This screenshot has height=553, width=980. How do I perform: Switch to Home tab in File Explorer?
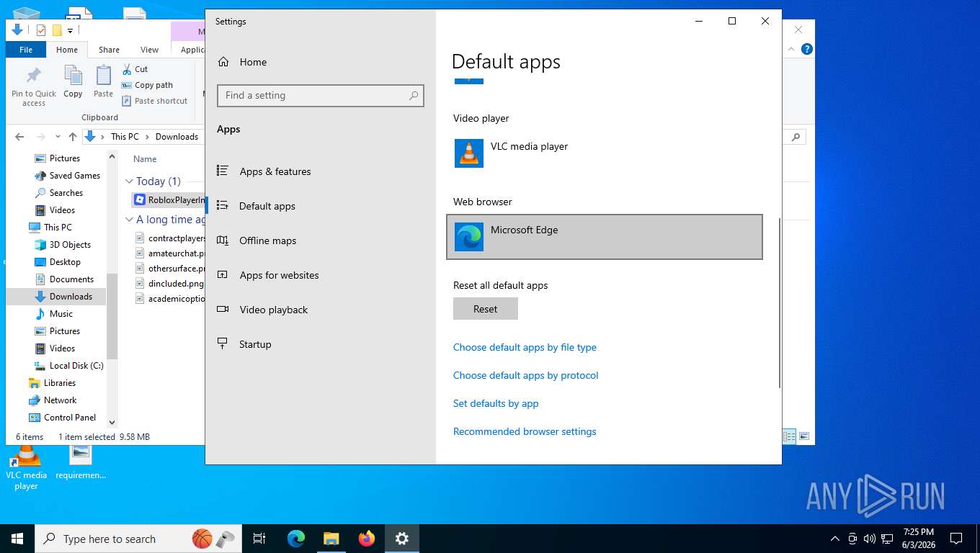(x=67, y=50)
